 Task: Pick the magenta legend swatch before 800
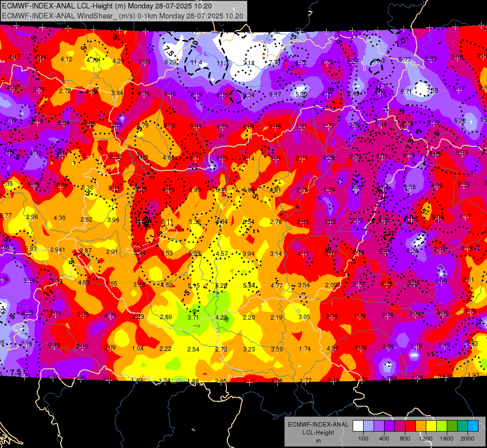[400, 426]
